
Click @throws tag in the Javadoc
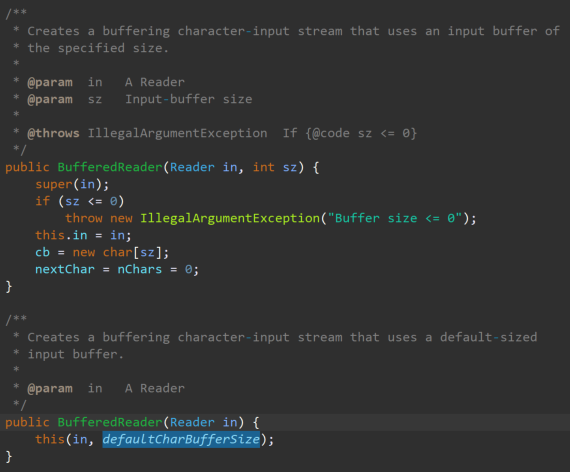coord(53,133)
